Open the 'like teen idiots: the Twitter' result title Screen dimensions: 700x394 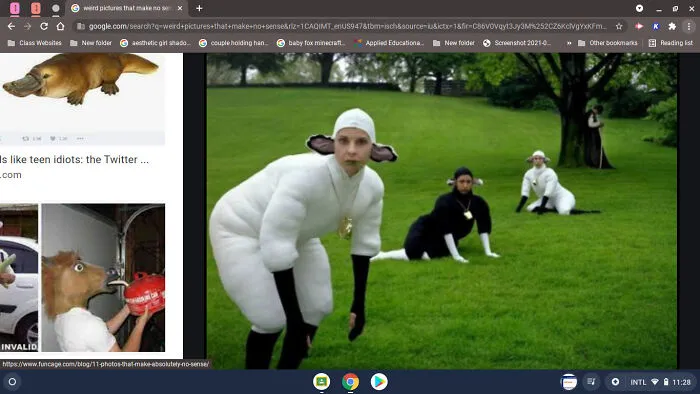pos(75,159)
